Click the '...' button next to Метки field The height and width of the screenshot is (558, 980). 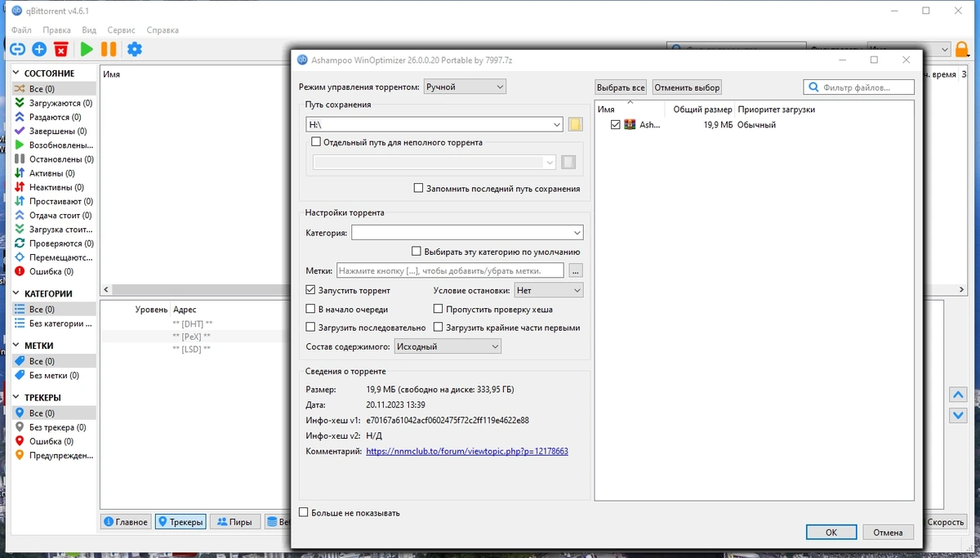(x=576, y=270)
